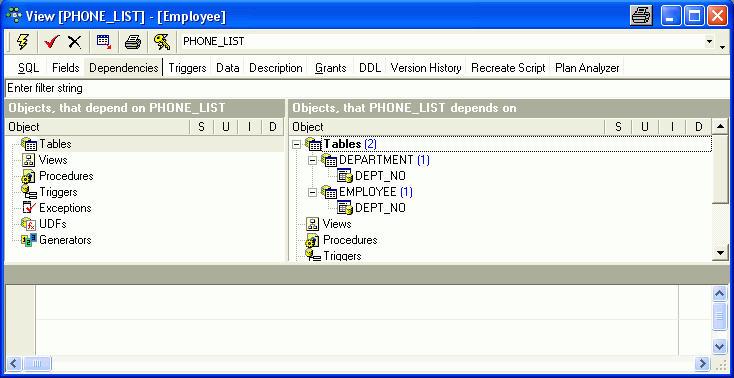Switch to the DDL tab
This screenshot has width=734, height=378.
tap(370, 68)
